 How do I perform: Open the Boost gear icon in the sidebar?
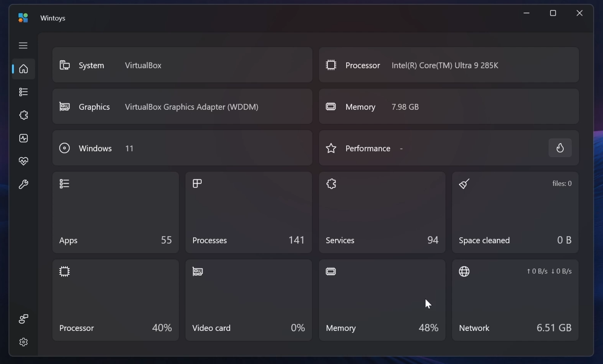(x=23, y=115)
